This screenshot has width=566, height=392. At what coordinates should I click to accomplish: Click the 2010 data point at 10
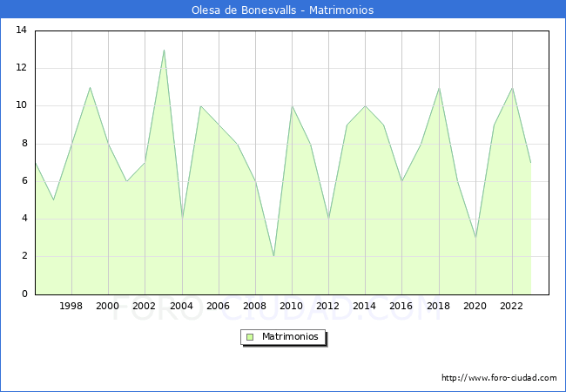(292, 106)
